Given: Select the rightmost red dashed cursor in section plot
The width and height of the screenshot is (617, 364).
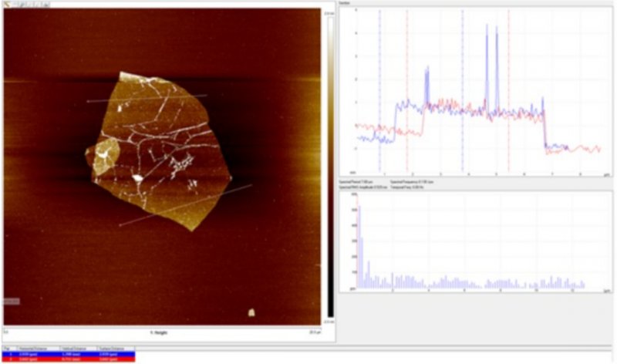Looking at the screenshot, I should 508,93.
